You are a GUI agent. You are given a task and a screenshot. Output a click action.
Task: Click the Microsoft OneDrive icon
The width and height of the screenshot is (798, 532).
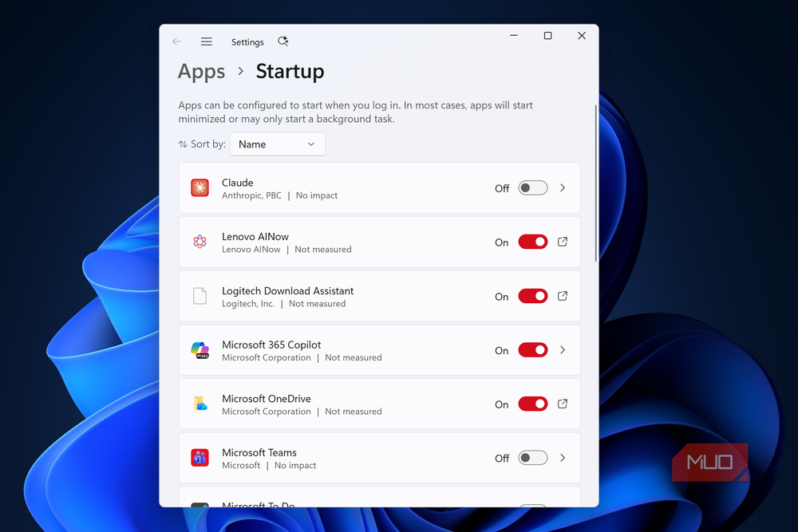point(200,404)
